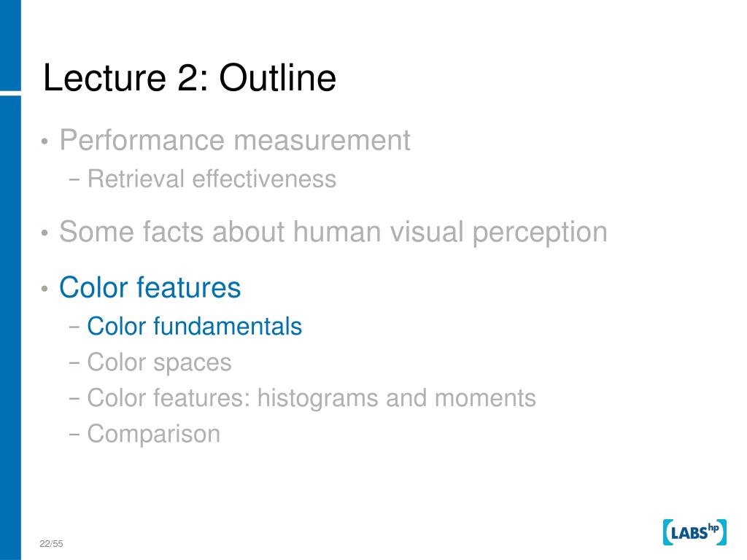Click the HP Labs logo

coord(694,532)
